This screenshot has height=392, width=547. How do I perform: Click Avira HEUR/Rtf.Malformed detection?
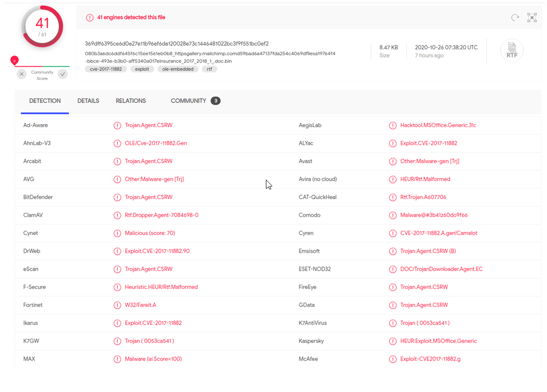tap(425, 179)
